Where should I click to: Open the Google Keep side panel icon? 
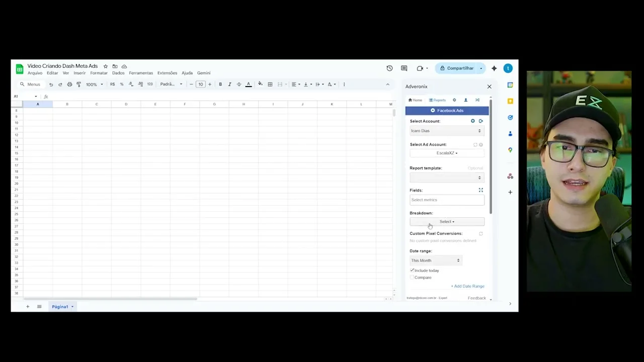(510, 101)
